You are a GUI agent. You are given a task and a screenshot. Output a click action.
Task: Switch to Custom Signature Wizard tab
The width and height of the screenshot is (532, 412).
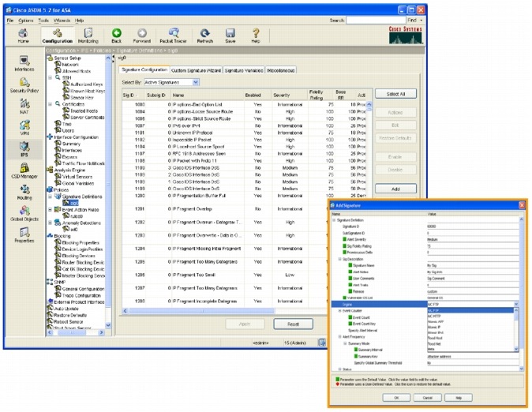196,70
